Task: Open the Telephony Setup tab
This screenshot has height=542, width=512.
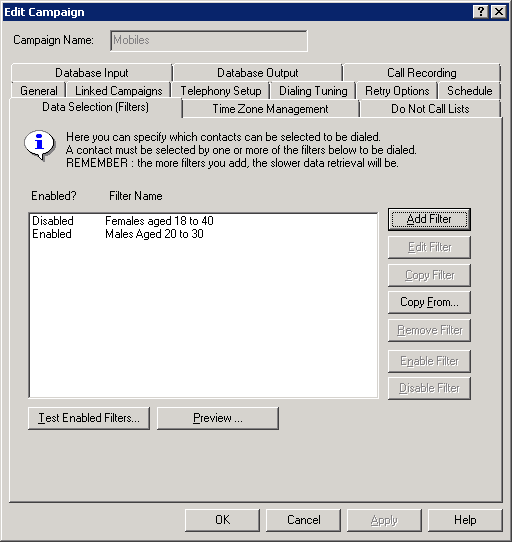Action: (x=221, y=91)
